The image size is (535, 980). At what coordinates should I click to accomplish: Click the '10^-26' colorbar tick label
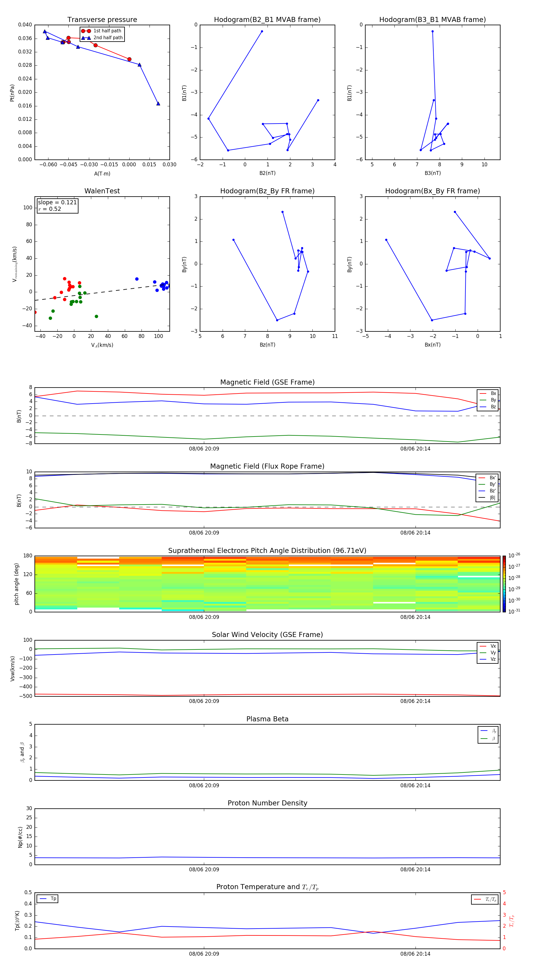tap(514, 555)
